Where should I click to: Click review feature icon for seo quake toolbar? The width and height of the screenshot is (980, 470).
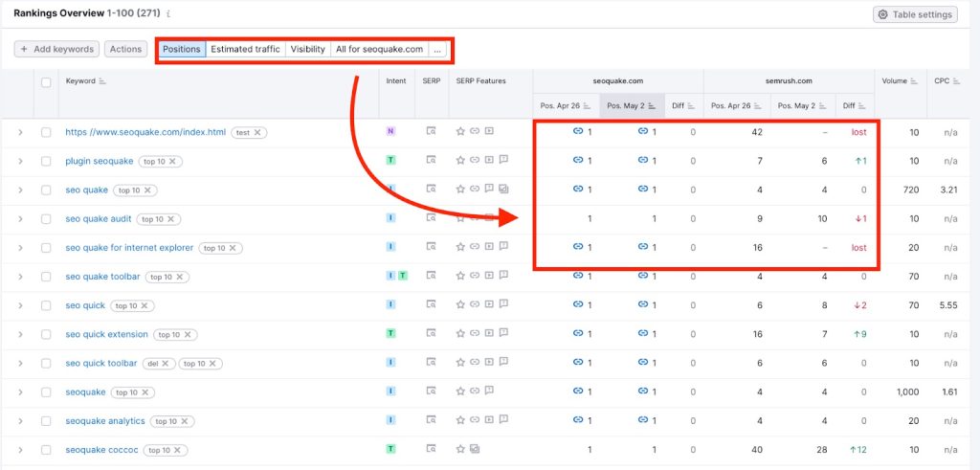click(503, 277)
